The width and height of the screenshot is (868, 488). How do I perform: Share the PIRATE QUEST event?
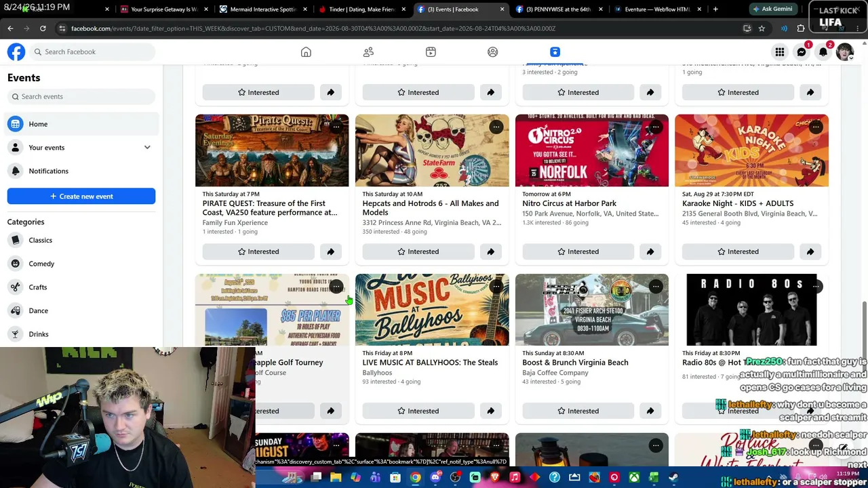click(331, 251)
